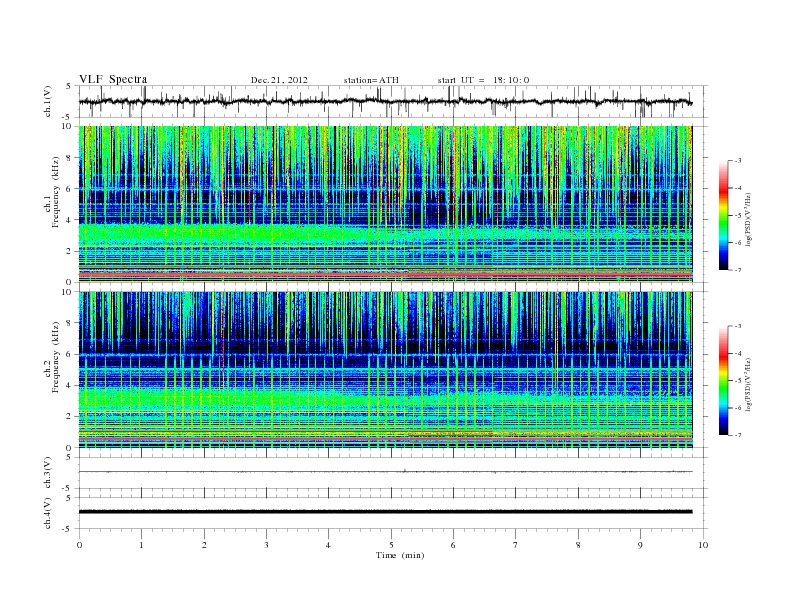
Task: Click inside the ch.2 spectrogram panel
Action: pos(385,370)
